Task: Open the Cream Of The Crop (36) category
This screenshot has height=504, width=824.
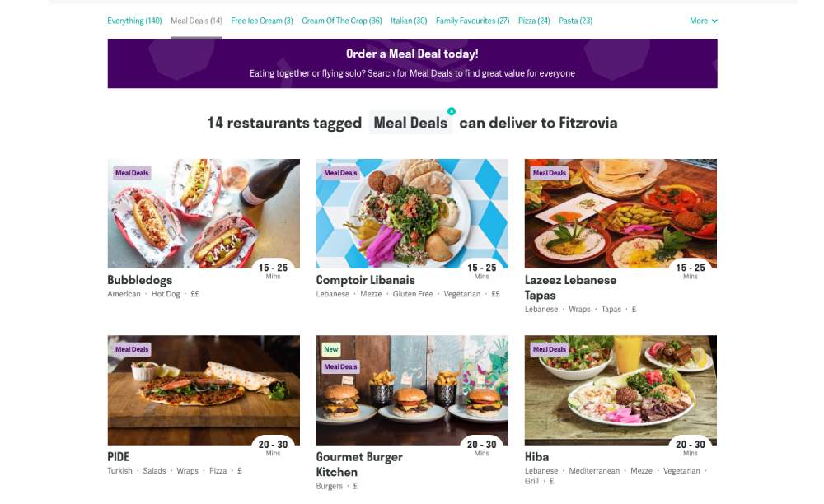Action: coord(342,21)
